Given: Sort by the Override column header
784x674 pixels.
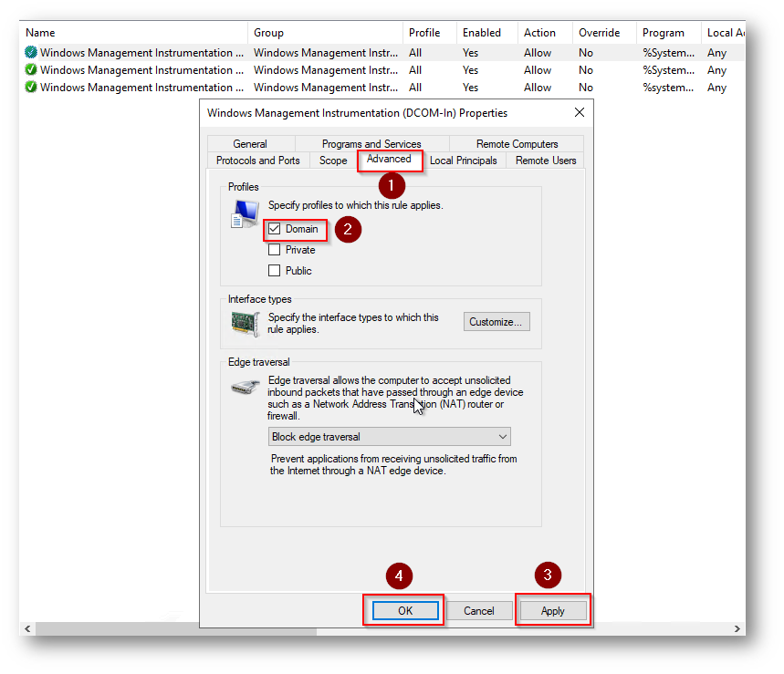Looking at the screenshot, I should (x=604, y=33).
